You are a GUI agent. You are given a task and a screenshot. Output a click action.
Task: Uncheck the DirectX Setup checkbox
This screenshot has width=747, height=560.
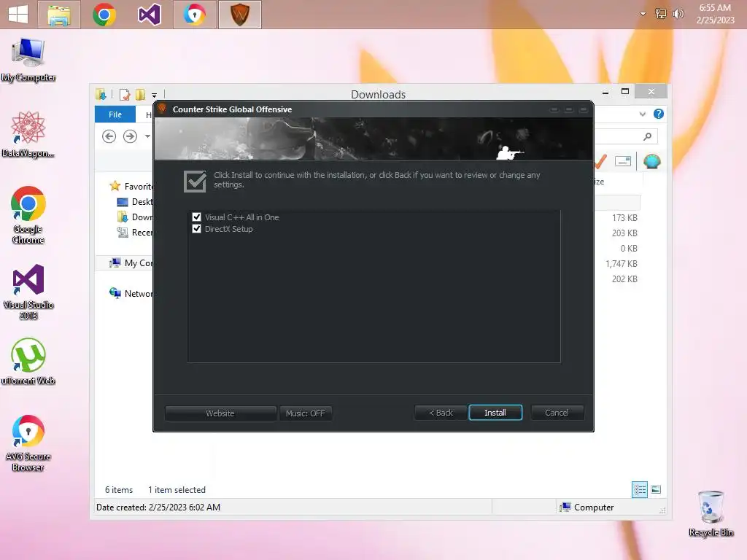(196, 229)
